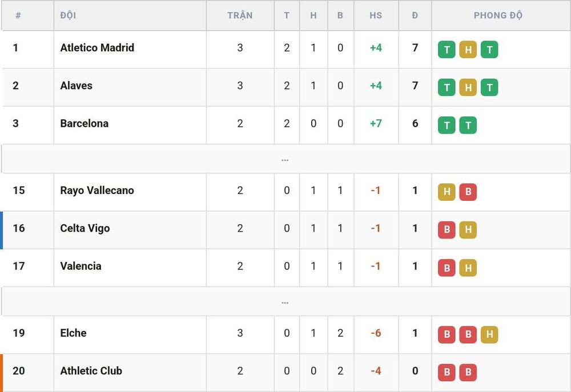Select the Elche team name
Viewport: 571px width, 392px height.
pyautogui.click(x=73, y=333)
